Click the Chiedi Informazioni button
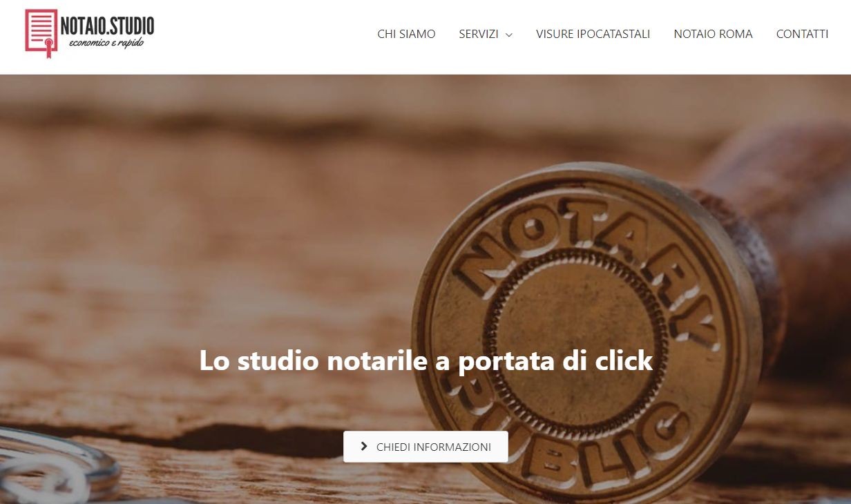851x504 pixels. [425, 447]
